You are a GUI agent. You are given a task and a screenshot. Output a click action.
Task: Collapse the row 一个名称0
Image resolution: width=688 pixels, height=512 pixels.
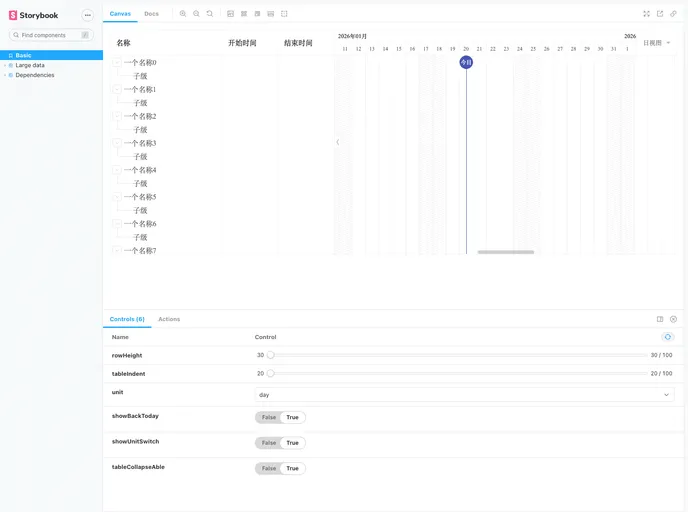[117, 63]
